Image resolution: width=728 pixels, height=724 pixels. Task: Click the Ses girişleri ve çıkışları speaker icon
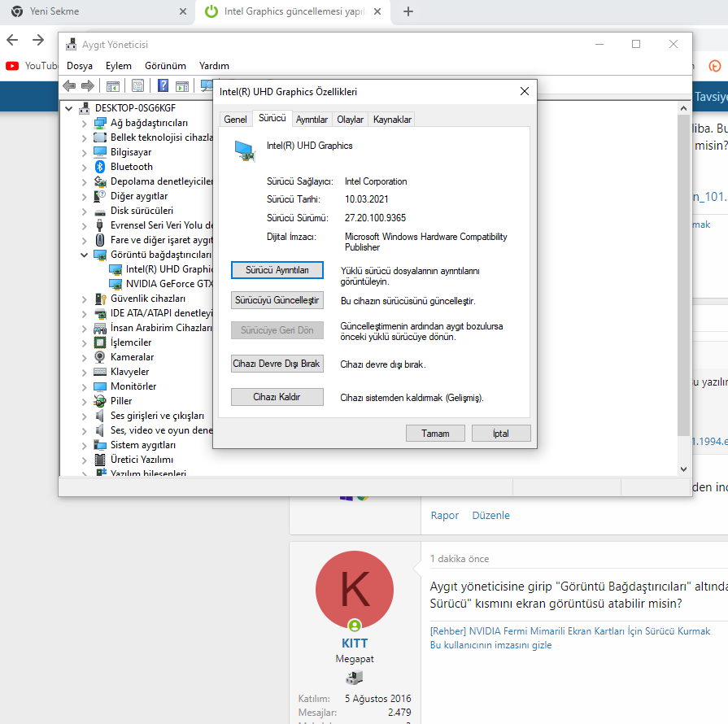coord(100,416)
